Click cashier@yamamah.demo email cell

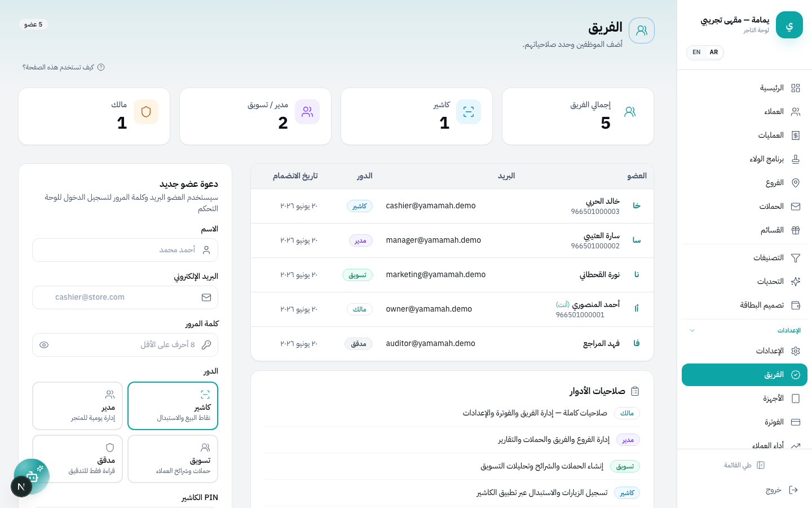tap(431, 206)
